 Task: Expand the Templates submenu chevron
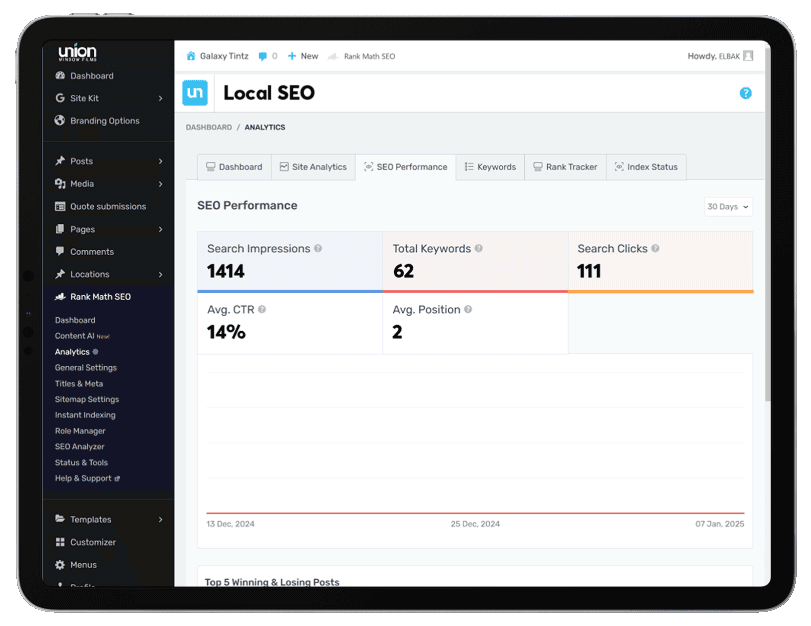click(160, 519)
